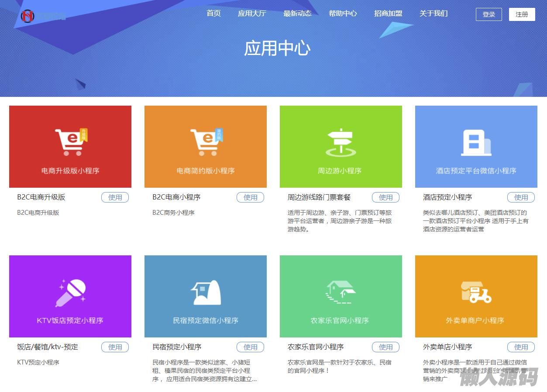Open the 关于我们 menu item
Viewport: 547px width, 392px height.
tap(433, 14)
